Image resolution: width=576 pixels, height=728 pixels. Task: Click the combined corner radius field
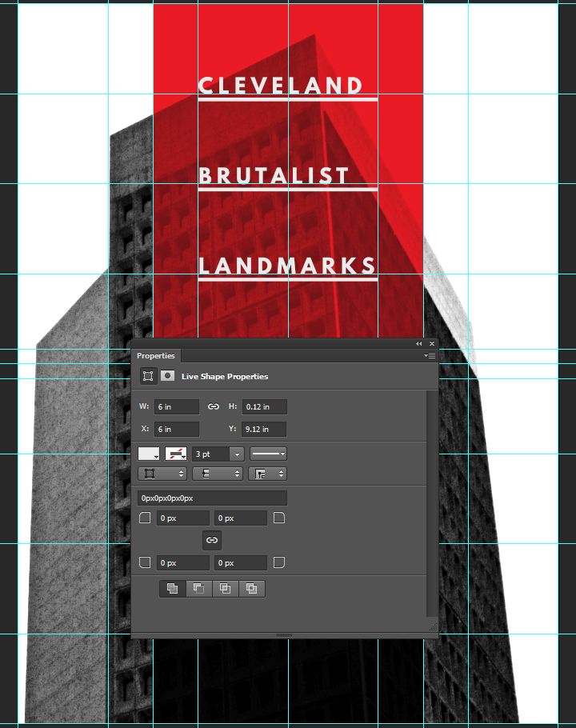(x=212, y=498)
